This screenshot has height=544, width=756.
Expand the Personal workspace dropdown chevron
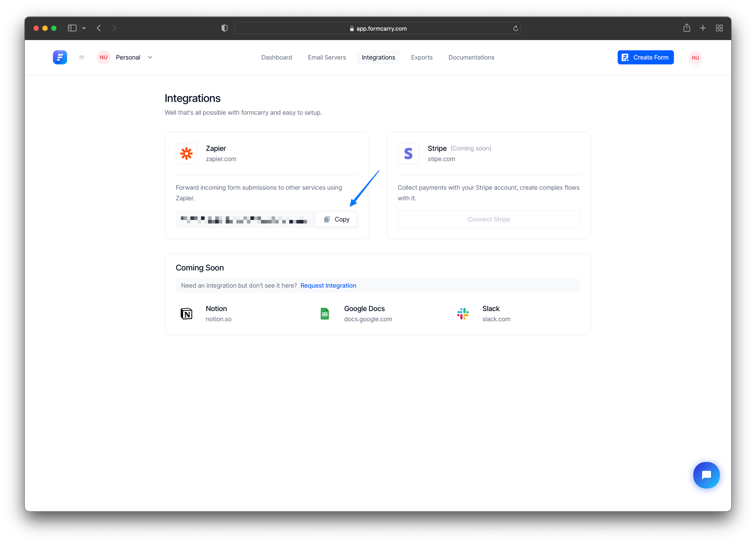[150, 57]
